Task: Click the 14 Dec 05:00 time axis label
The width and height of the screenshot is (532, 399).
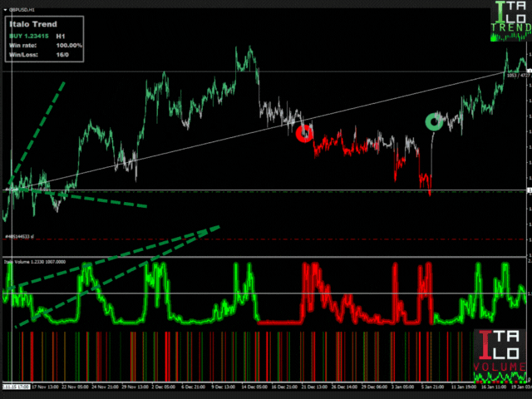Action: [254, 387]
